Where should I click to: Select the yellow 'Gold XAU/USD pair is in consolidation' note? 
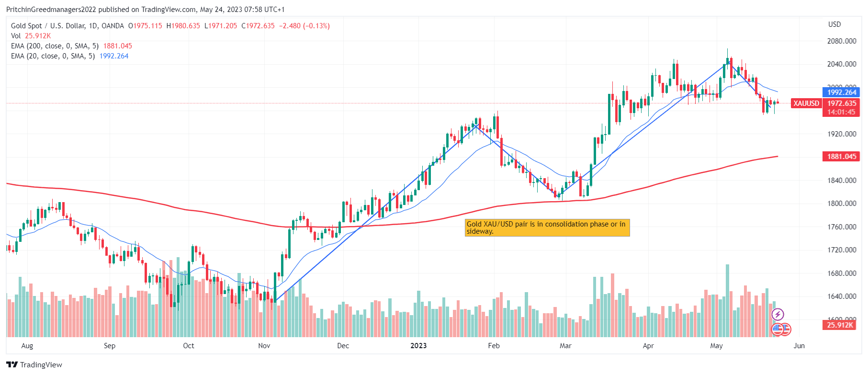(x=547, y=228)
